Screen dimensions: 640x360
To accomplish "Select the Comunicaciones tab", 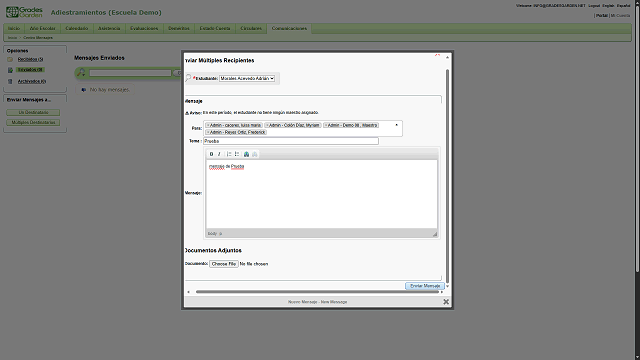I will click(x=289, y=29).
